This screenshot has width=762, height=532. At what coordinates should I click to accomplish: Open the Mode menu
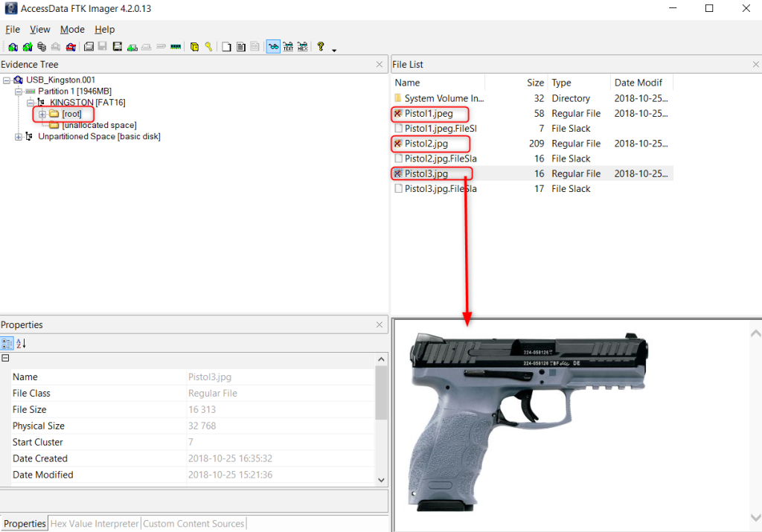tap(72, 30)
